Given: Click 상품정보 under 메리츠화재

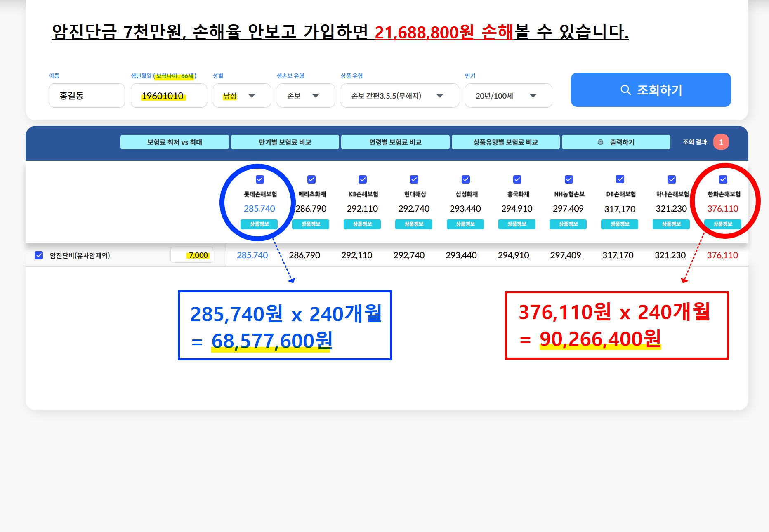Looking at the screenshot, I should point(311,224).
